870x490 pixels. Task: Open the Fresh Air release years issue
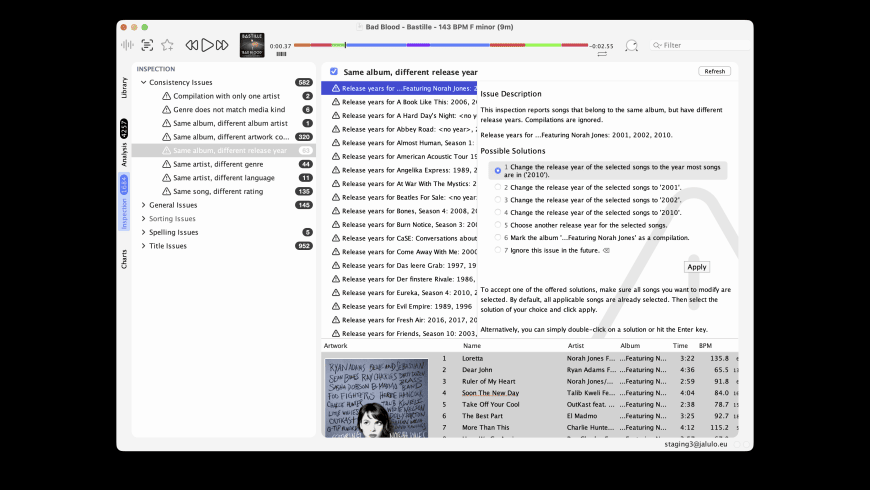399,320
